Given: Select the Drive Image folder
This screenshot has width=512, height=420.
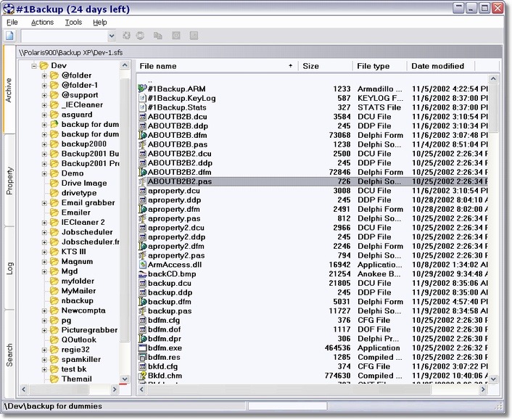Looking at the screenshot, I should pos(84,184).
